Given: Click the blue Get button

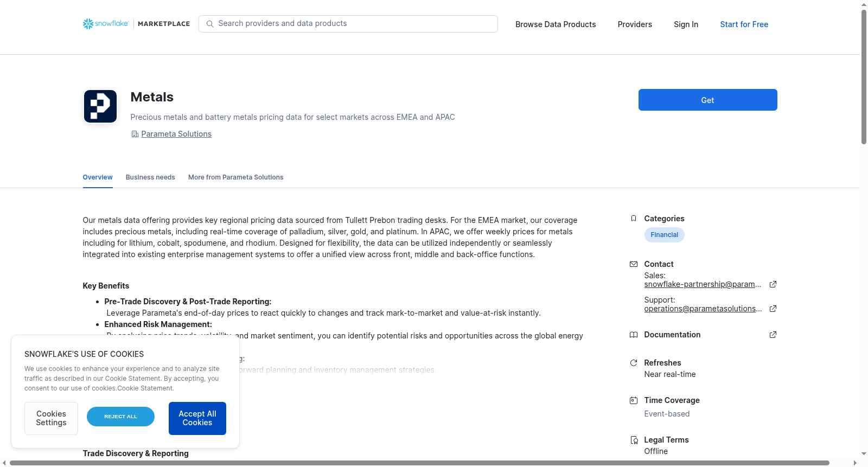Looking at the screenshot, I should point(708,100).
